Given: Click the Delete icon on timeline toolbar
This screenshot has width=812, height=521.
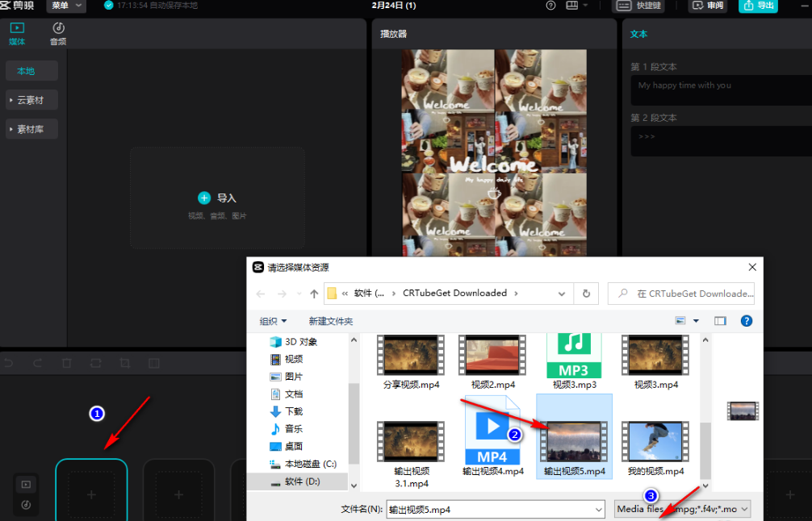Looking at the screenshot, I should point(67,363).
